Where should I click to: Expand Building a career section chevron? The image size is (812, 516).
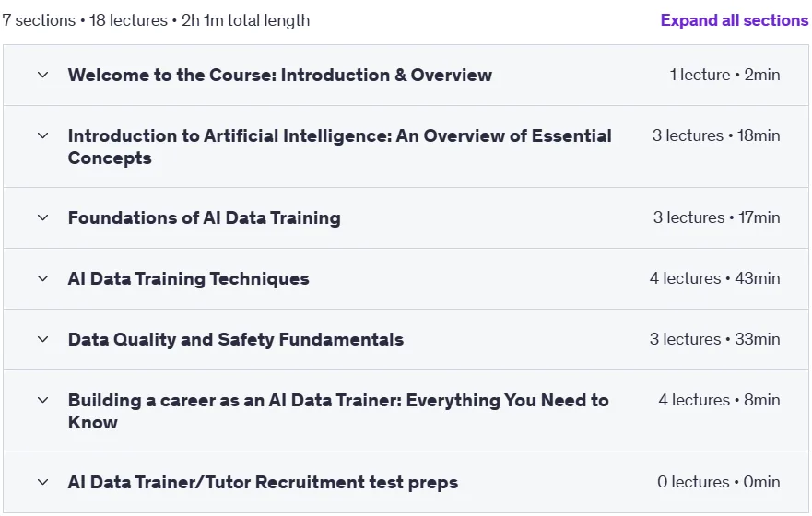pos(43,401)
